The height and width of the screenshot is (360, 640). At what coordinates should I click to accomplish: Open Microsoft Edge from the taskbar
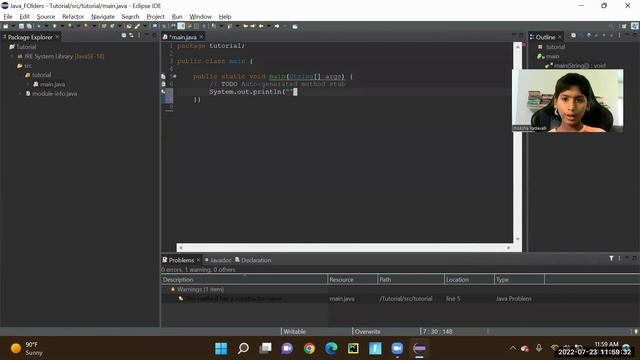[x=331, y=349]
